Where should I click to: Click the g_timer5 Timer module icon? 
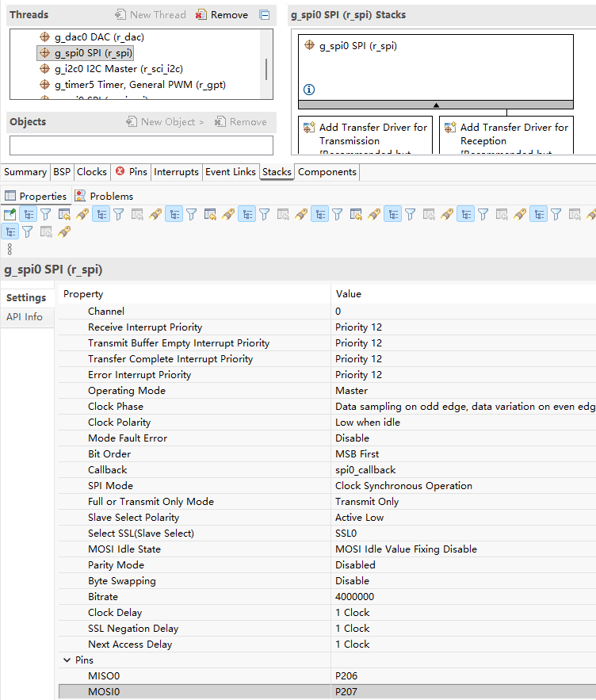pos(44,84)
